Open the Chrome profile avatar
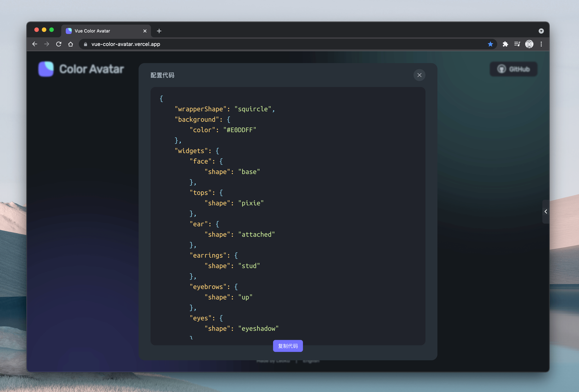 [529, 44]
